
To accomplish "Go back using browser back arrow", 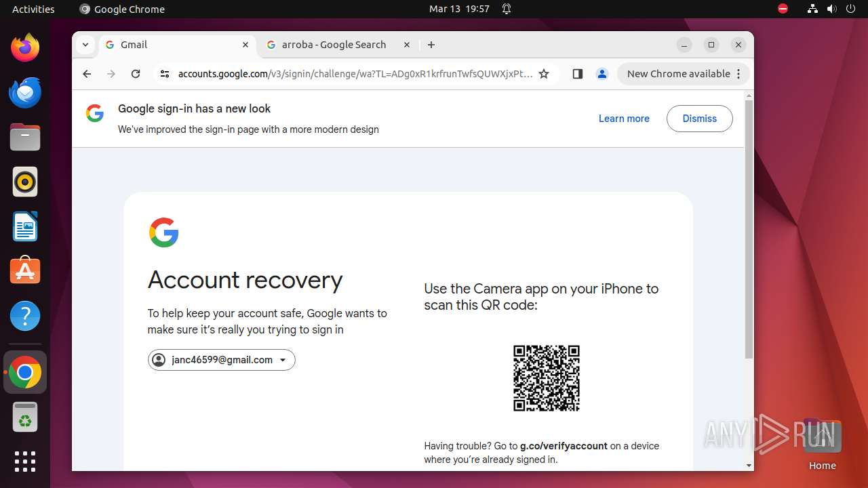I will point(87,74).
